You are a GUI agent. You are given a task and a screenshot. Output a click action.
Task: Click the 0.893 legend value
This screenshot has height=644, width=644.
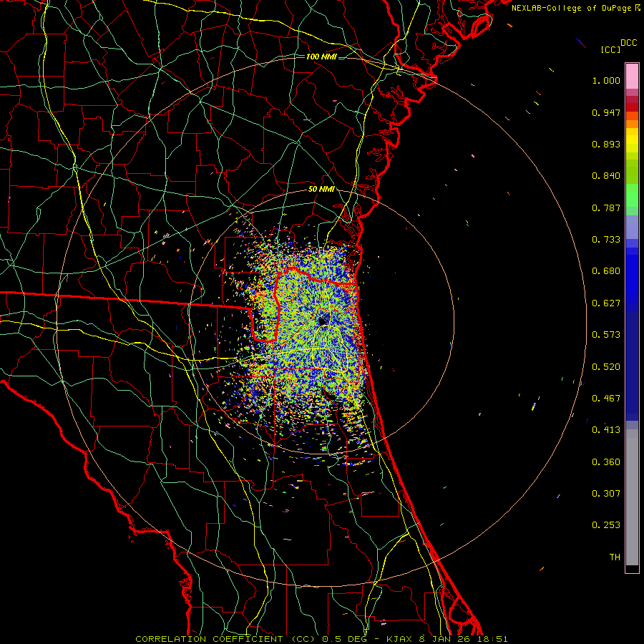[x=606, y=144]
